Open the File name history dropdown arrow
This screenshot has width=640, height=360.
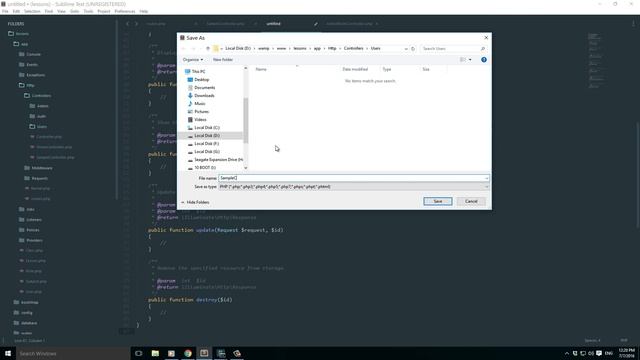pyautogui.click(x=487, y=178)
